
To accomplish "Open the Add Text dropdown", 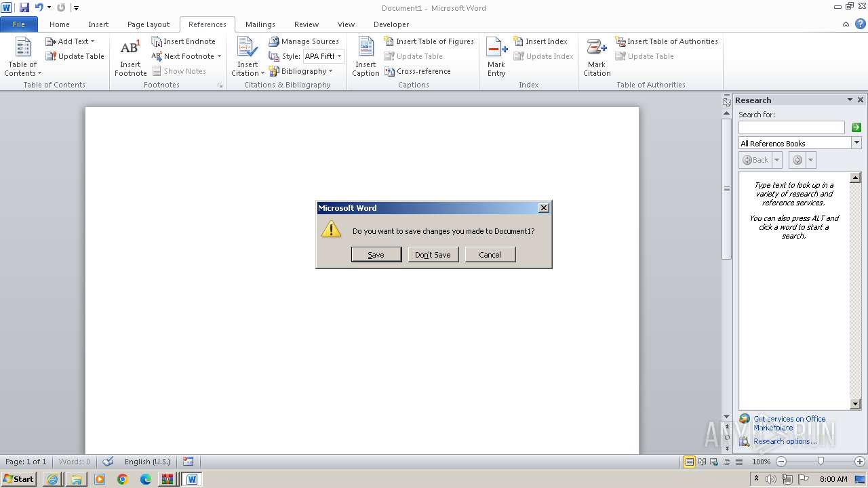I will (70, 41).
